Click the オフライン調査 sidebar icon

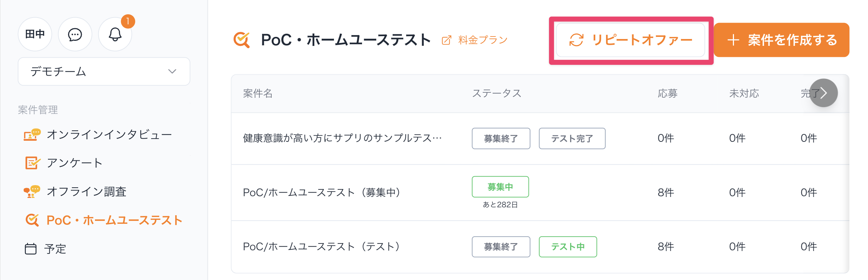[x=32, y=192]
